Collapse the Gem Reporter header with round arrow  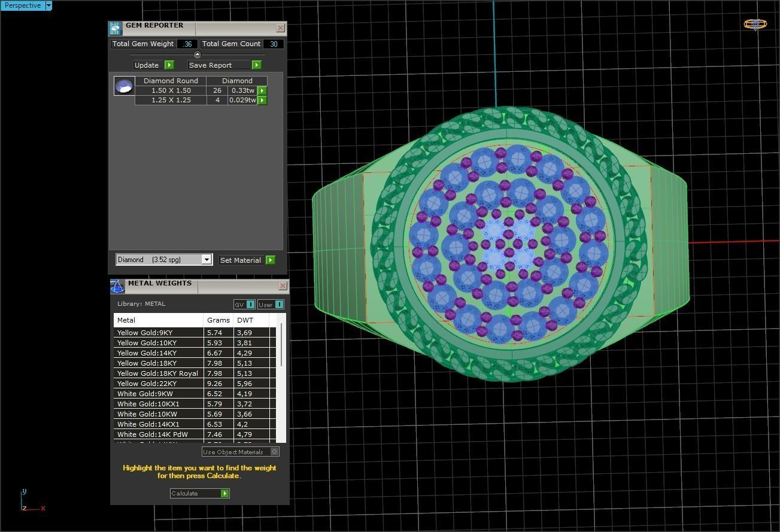click(198, 54)
